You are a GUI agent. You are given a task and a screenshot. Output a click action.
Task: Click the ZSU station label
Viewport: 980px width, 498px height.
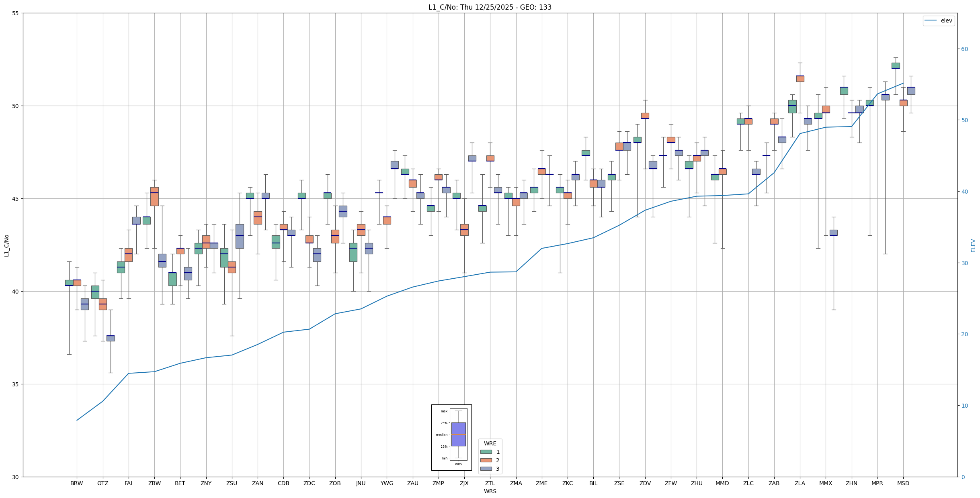(232, 483)
